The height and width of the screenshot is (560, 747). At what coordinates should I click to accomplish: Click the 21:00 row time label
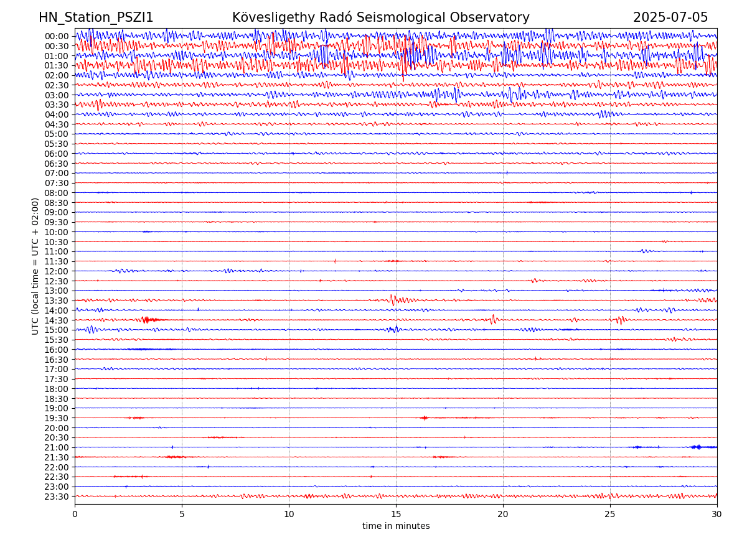point(56,447)
